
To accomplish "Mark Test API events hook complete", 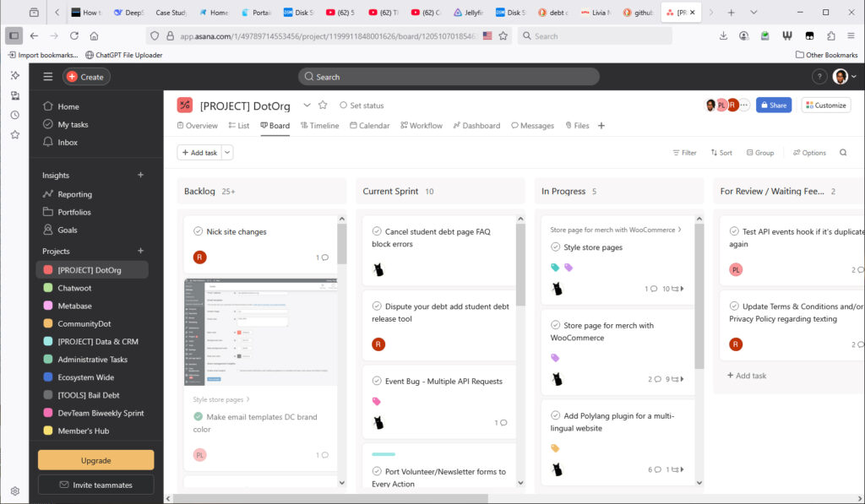I will [734, 231].
